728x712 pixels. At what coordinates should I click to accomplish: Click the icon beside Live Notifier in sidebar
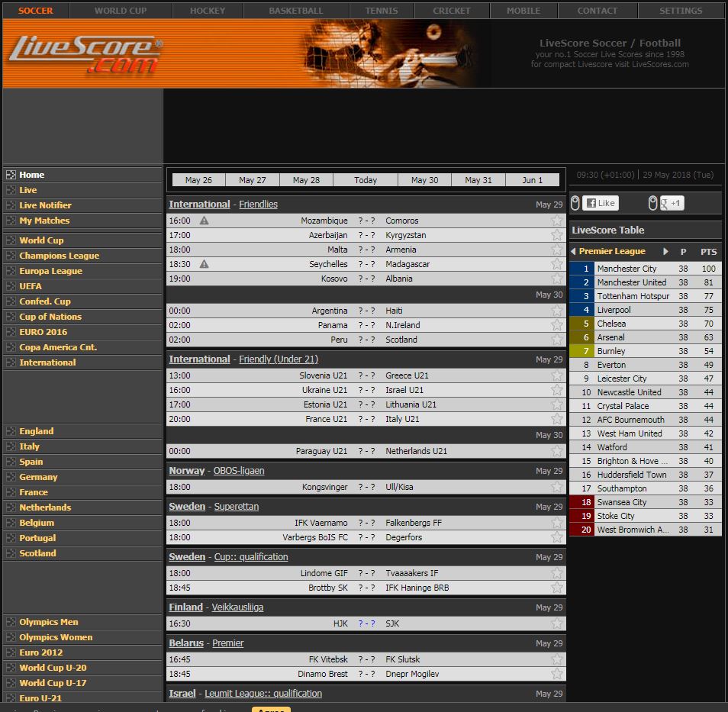pyautogui.click(x=10, y=205)
